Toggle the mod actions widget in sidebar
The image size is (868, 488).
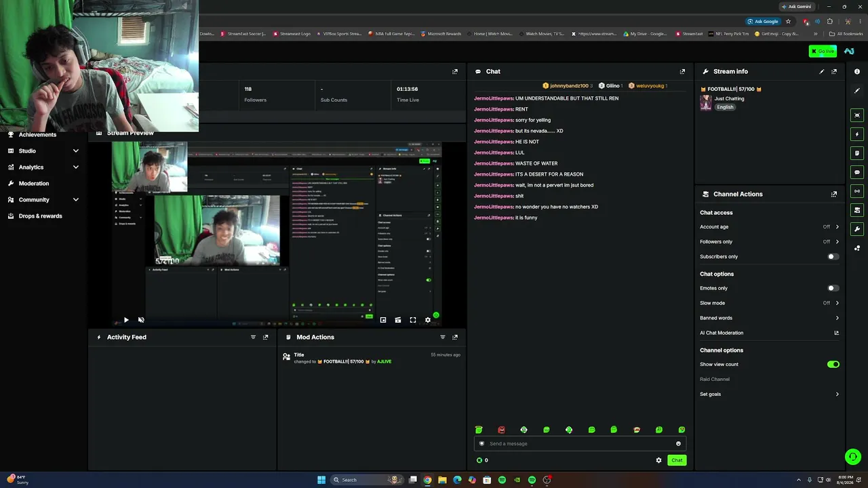point(857,153)
